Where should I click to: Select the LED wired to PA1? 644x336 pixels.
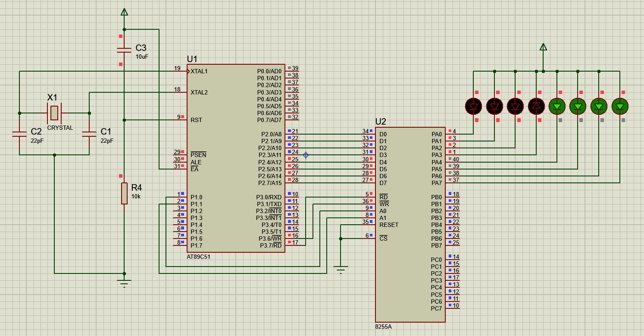coord(494,106)
